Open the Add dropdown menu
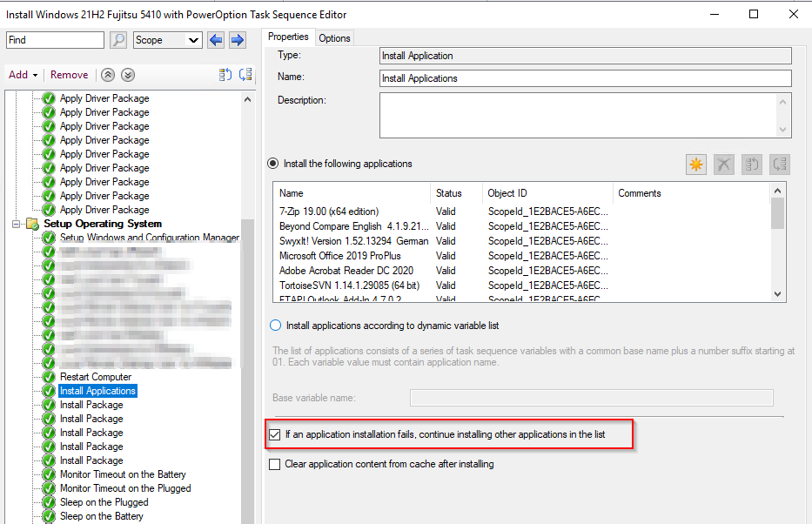The width and height of the screenshot is (812, 524). pos(23,75)
